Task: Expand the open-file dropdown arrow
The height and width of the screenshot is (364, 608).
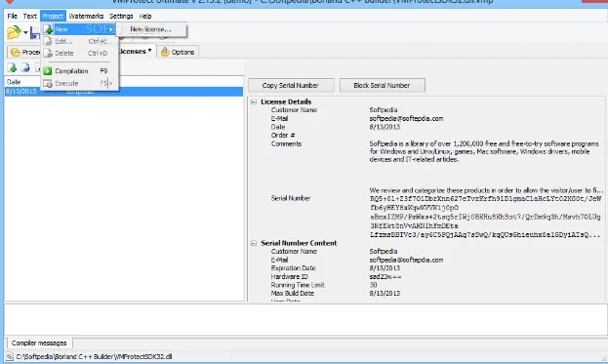Action: coord(25,32)
